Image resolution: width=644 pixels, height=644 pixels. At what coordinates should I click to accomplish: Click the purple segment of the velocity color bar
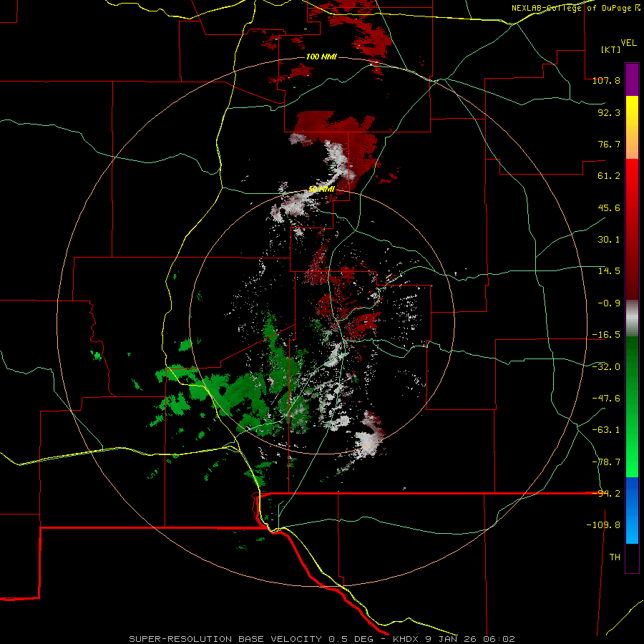coord(632,79)
